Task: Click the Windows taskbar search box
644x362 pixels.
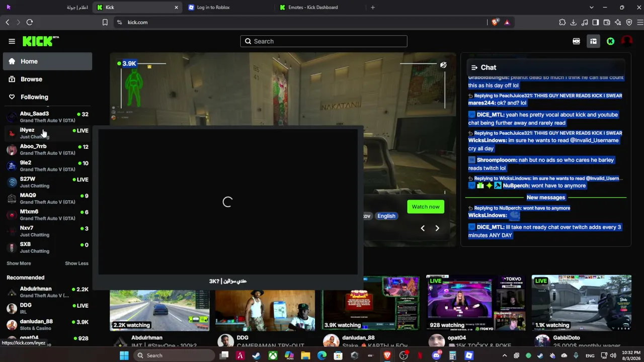Action: point(174,355)
